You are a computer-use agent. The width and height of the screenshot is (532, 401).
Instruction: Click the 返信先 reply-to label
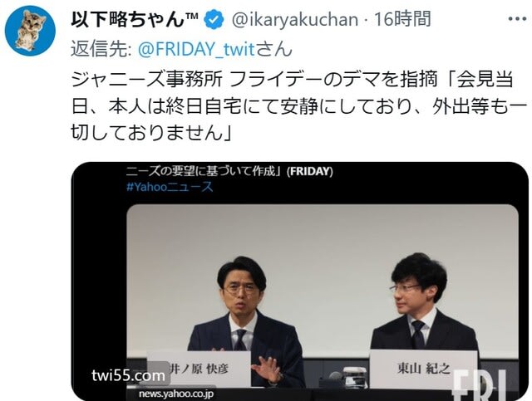(x=101, y=49)
